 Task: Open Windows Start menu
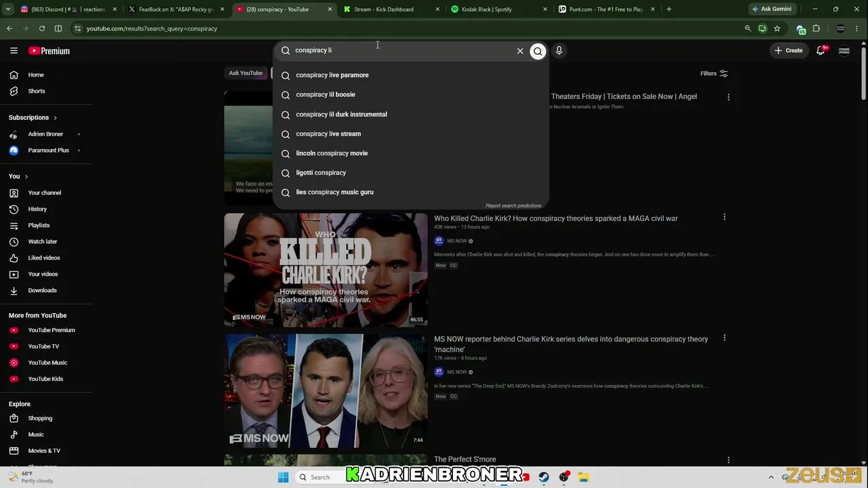coord(283,477)
